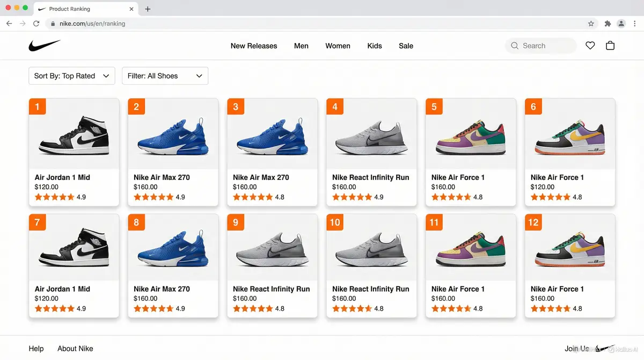The image size is (644, 360).
Task: Open Nike Air Force 1 title, rank 6
Action: pos(557,177)
